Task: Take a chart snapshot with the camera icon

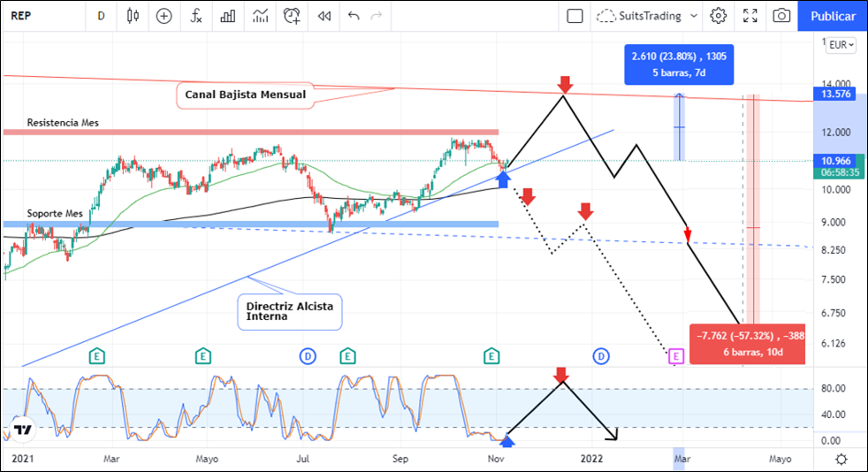Action: 781,16
